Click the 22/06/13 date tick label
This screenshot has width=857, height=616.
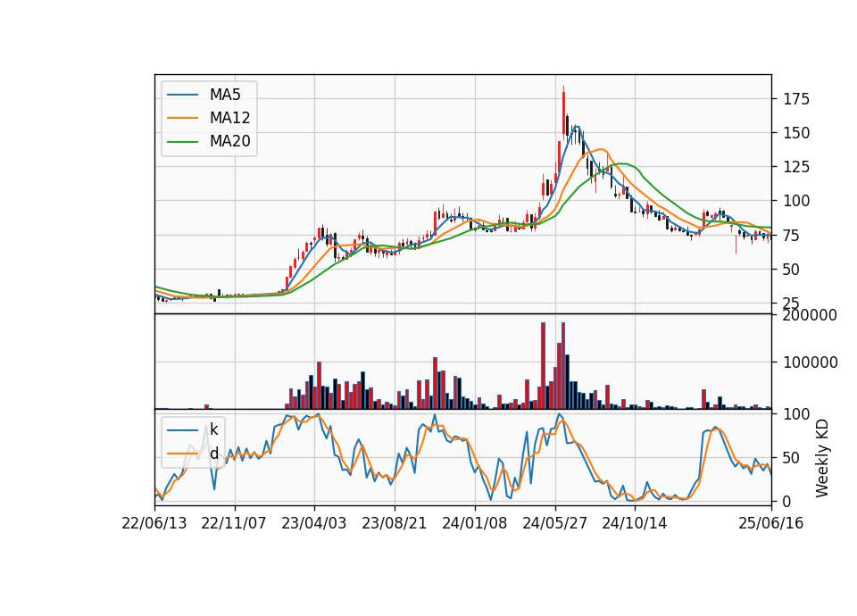154,523
